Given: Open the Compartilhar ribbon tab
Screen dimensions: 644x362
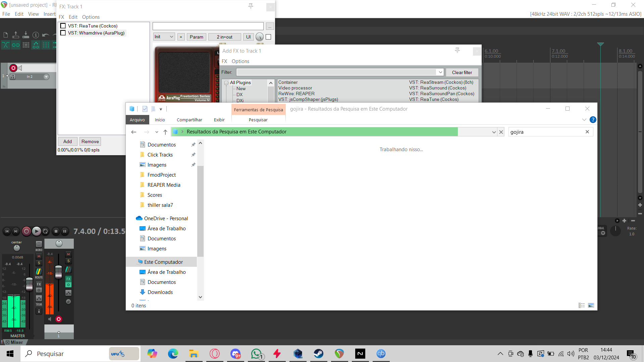Looking at the screenshot, I should pyautogui.click(x=189, y=120).
